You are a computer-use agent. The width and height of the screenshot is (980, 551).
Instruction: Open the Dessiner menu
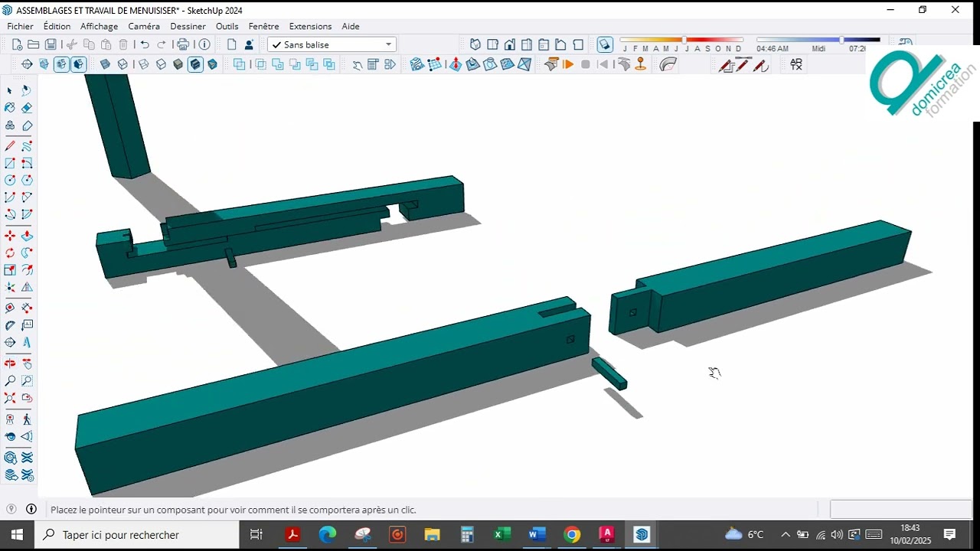[x=188, y=26]
